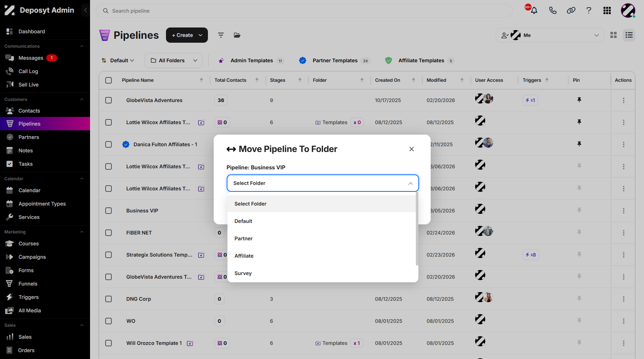Choose Default in folder list

point(321,221)
